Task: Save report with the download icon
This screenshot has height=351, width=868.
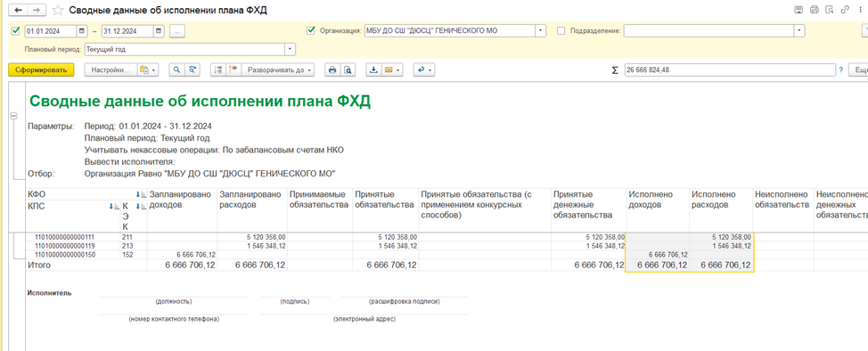Action: (x=373, y=69)
